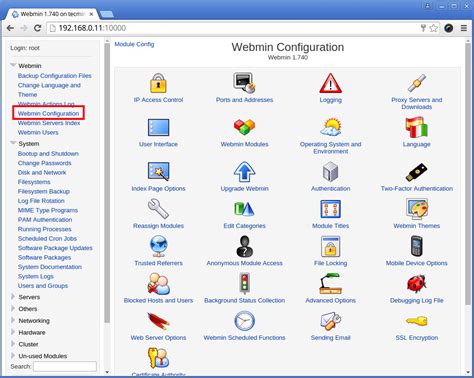Screen dimensions: 474x378
Task: Click the sidebar Search input field
Action: (x=65, y=366)
